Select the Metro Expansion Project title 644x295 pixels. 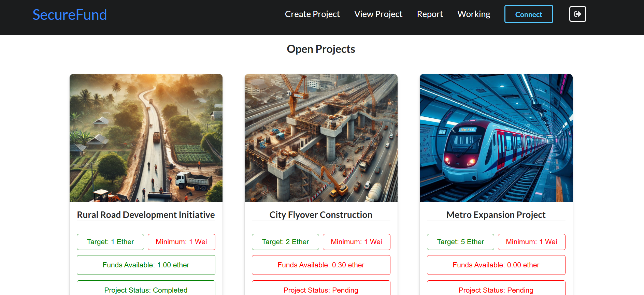coord(496,215)
